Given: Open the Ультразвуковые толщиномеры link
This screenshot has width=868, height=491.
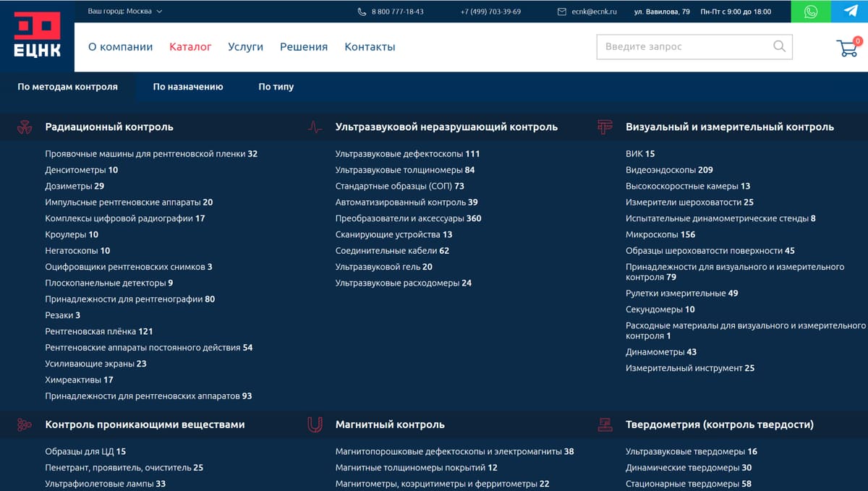Looking at the screenshot, I should [405, 170].
